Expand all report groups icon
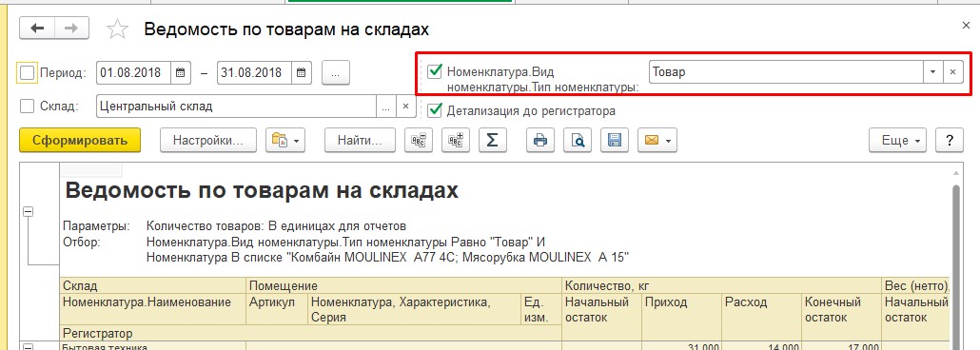The height and width of the screenshot is (350, 980). 456,140
